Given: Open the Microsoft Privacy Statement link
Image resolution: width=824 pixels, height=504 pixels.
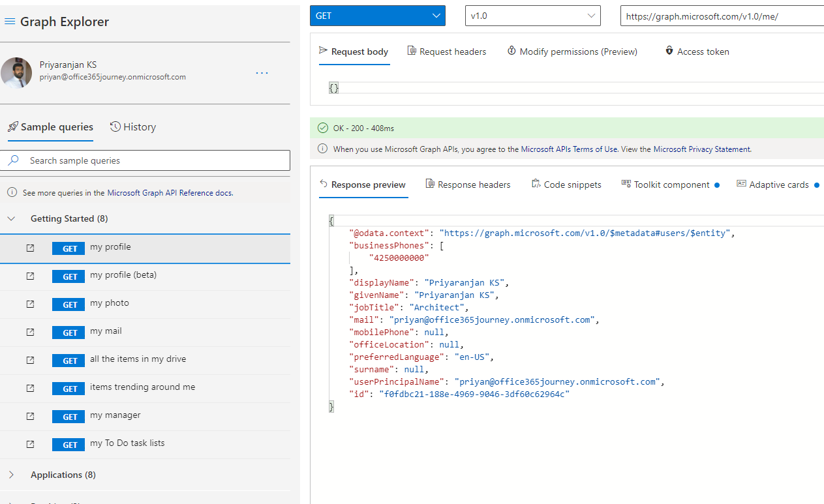Looking at the screenshot, I should coord(702,149).
